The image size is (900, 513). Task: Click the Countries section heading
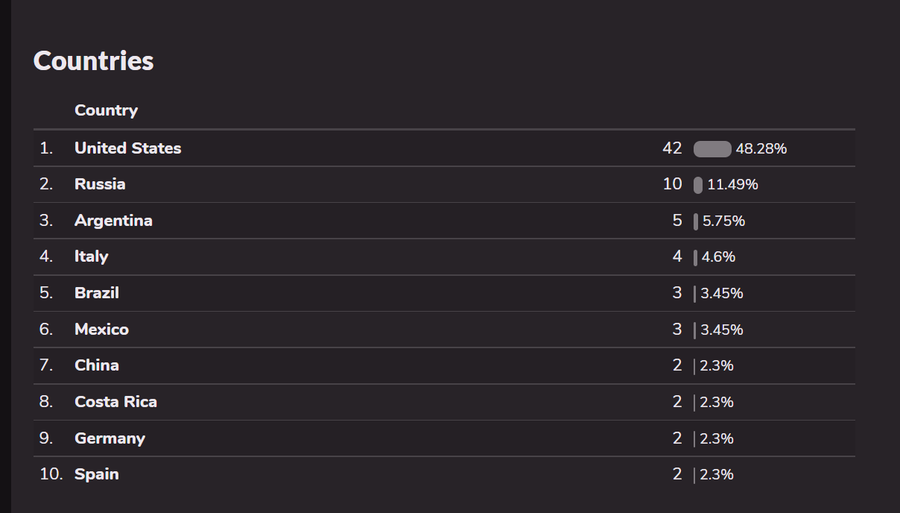tap(94, 61)
